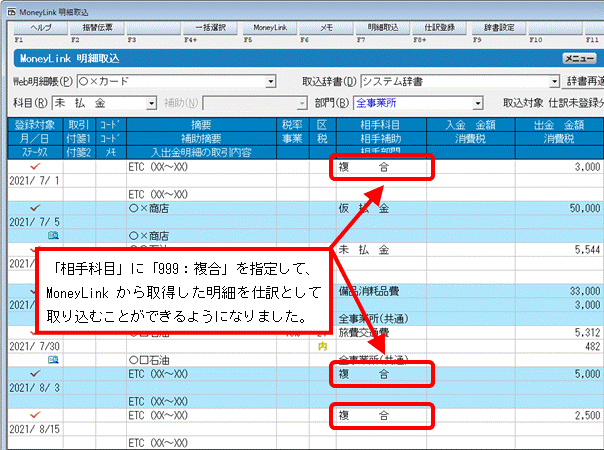The width and height of the screenshot is (604, 450).
Task: Click the detail icon under 2021/7/5
Action: pyautogui.click(x=53, y=235)
